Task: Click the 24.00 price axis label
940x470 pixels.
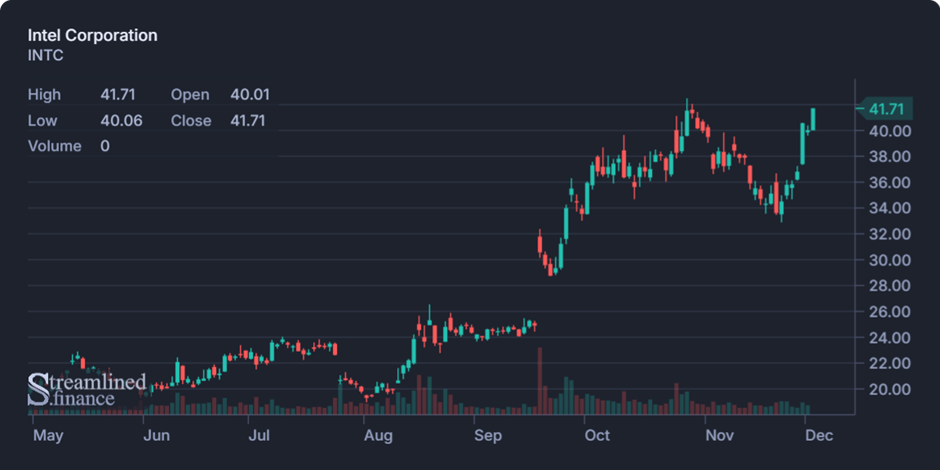Action: 890,338
